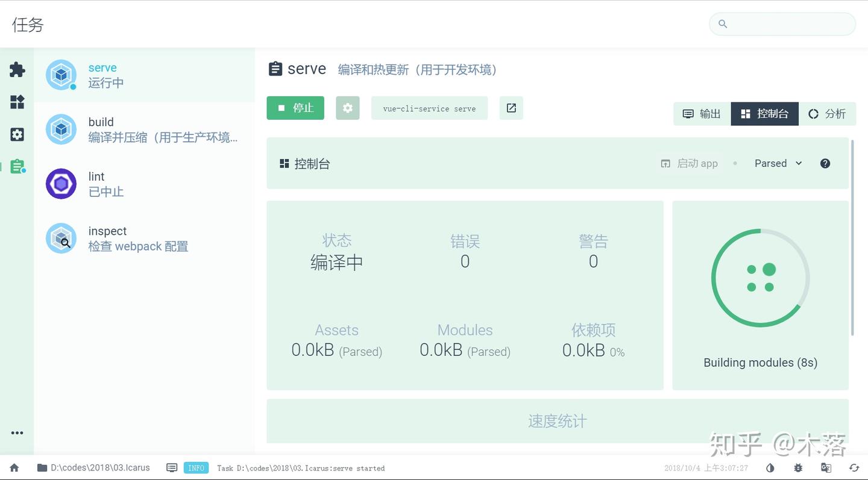Open task parameters gear button
This screenshot has height=480, width=868.
coord(347,108)
